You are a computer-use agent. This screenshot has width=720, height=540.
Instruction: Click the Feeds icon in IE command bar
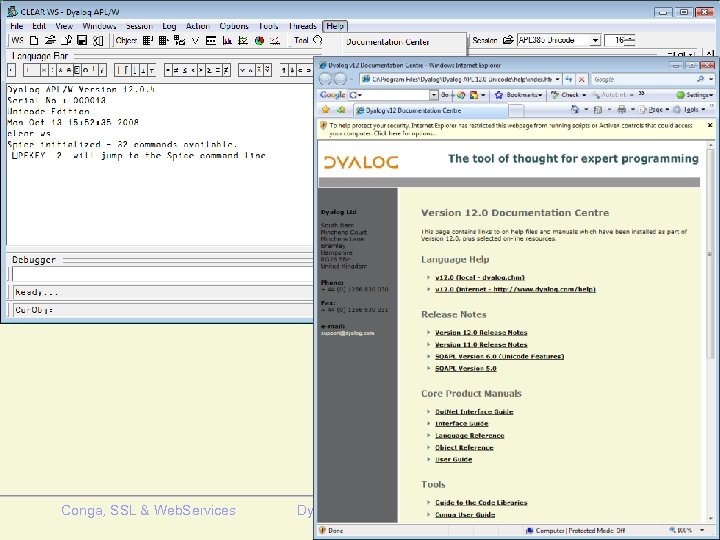tap(598, 110)
